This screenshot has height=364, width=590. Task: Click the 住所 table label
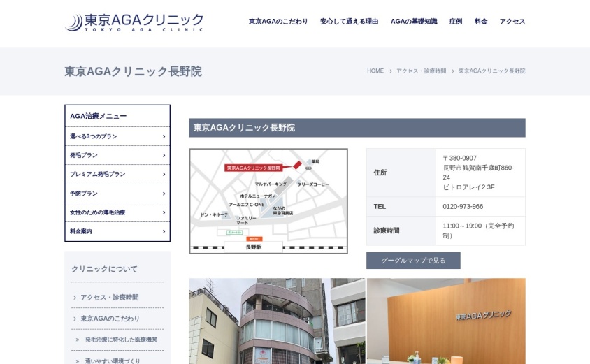380,173
